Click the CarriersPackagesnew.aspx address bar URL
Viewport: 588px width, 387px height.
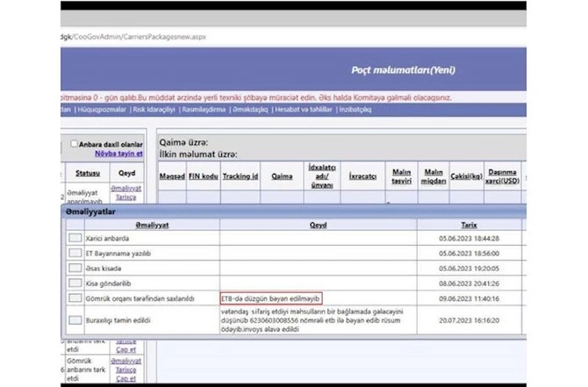click(133, 37)
